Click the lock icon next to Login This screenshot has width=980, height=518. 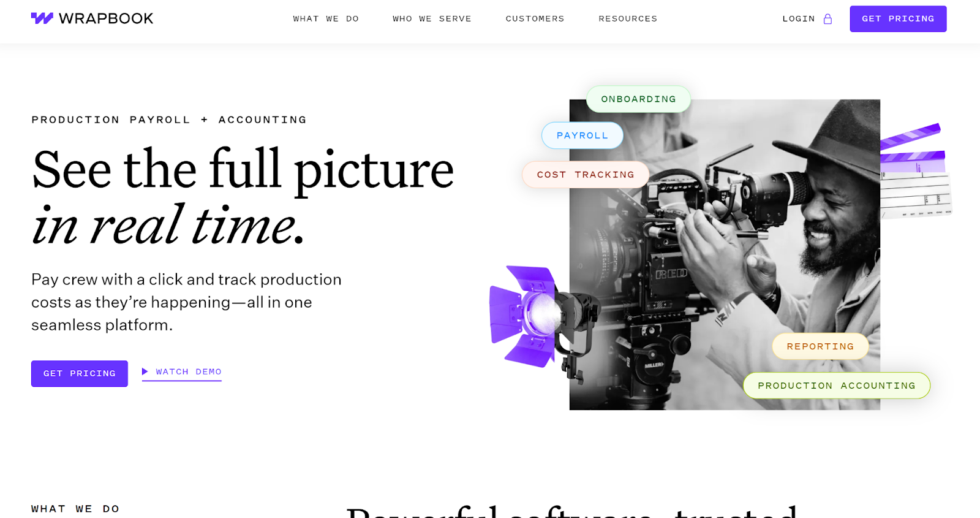point(827,19)
